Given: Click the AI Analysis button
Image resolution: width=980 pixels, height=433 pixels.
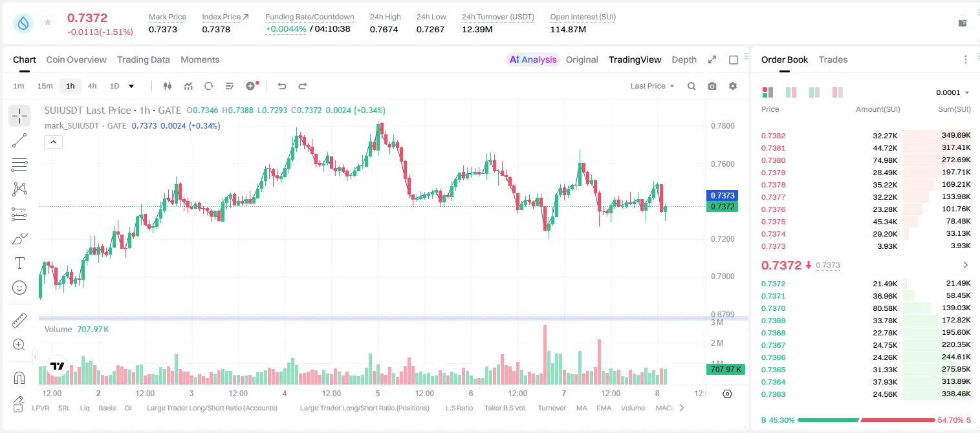Looking at the screenshot, I should point(533,59).
